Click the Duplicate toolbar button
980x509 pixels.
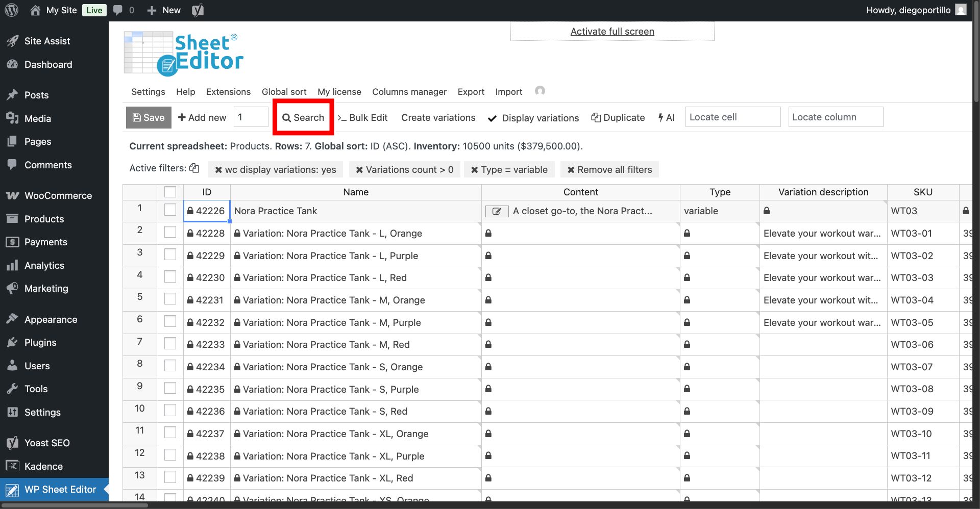618,117
